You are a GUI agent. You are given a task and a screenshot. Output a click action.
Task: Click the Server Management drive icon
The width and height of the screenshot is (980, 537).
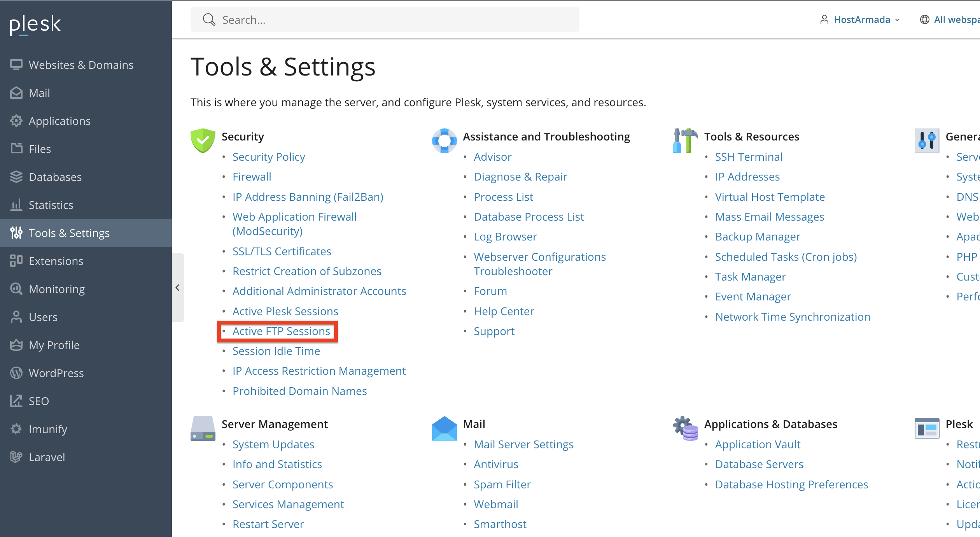pos(203,428)
